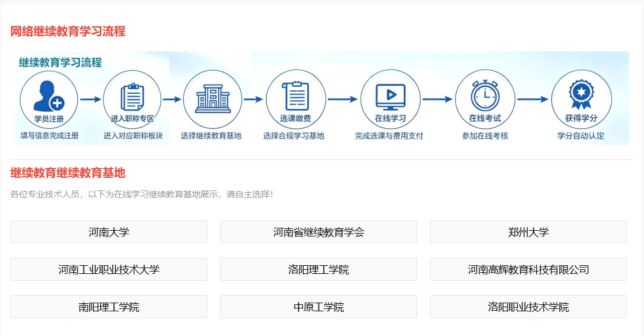Screen dimensions: 644x336
Task: Open 洛阳理工学院 base
Action: click(319, 269)
